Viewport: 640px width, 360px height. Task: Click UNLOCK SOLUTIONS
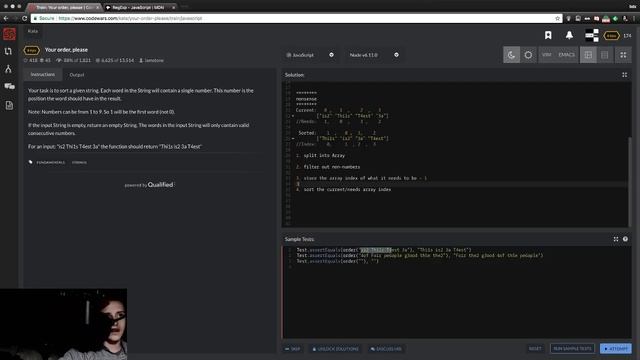(x=336, y=349)
